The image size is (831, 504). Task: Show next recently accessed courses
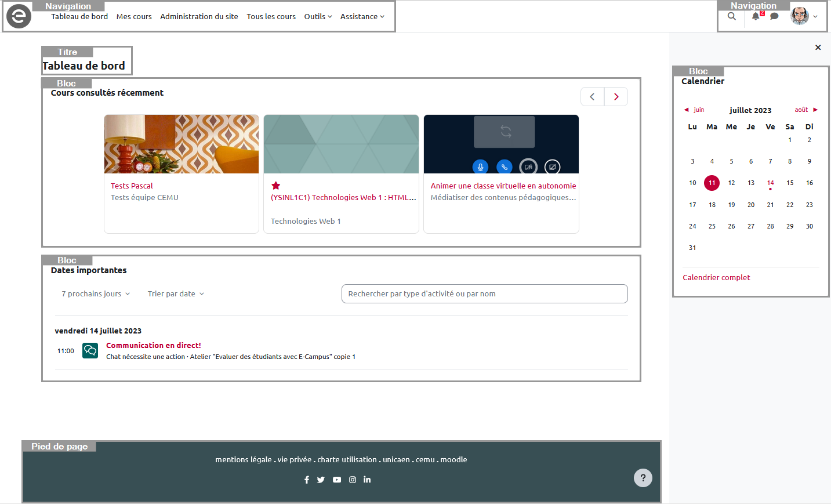tap(616, 97)
